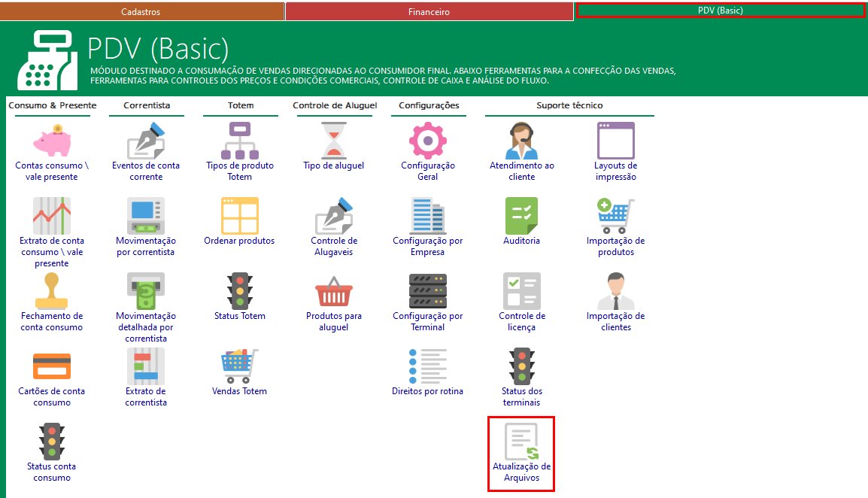Open Produtos para aluguel basket icon
868x498 pixels.
coord(333,291)
